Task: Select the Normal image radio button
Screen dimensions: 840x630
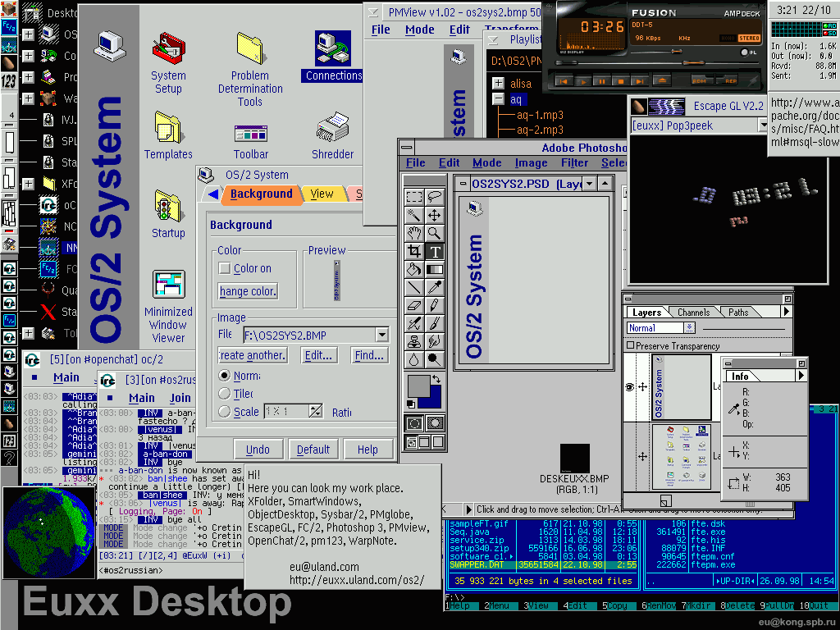Action: click(x=225, y=376)
